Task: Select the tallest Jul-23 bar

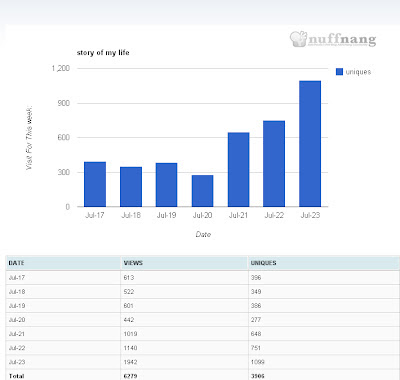Action: tap(310, 144)
